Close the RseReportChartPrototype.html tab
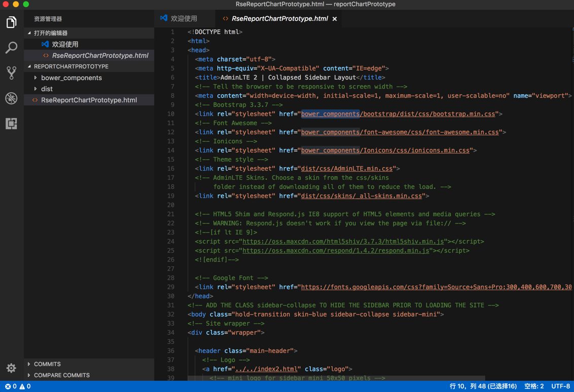 click(335, 19)
